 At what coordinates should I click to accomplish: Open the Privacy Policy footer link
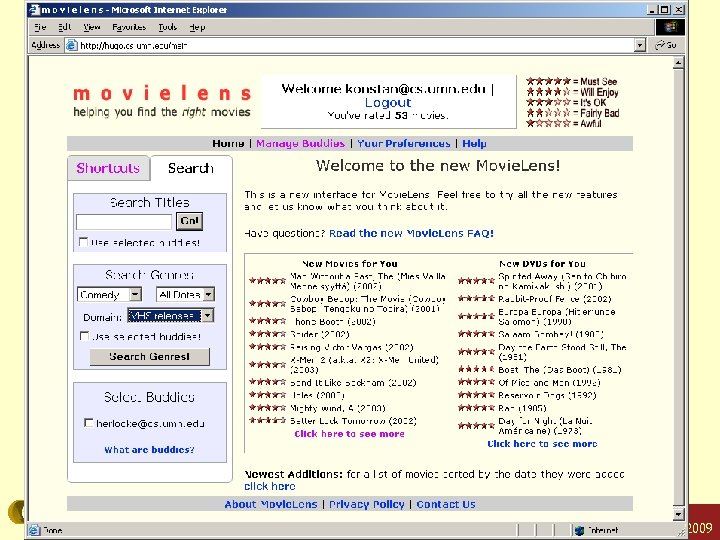366,504
